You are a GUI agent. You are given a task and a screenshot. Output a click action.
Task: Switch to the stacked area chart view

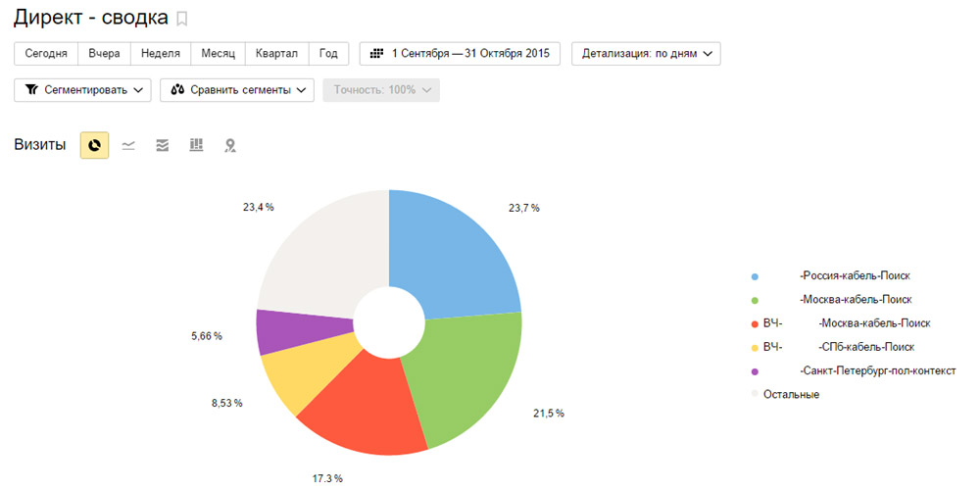click(x=162, y=145)
